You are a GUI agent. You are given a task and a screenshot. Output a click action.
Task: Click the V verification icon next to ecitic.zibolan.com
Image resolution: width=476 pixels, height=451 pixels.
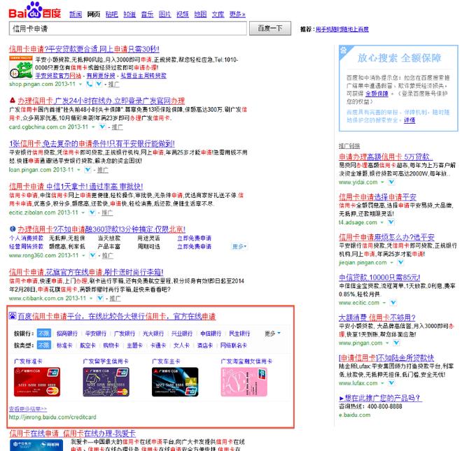92,213
